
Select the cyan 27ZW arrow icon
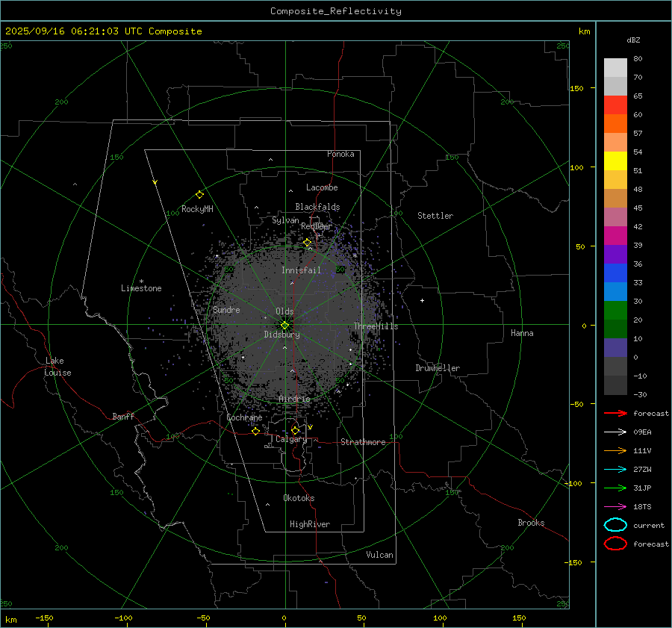click(x=615, y=470)
